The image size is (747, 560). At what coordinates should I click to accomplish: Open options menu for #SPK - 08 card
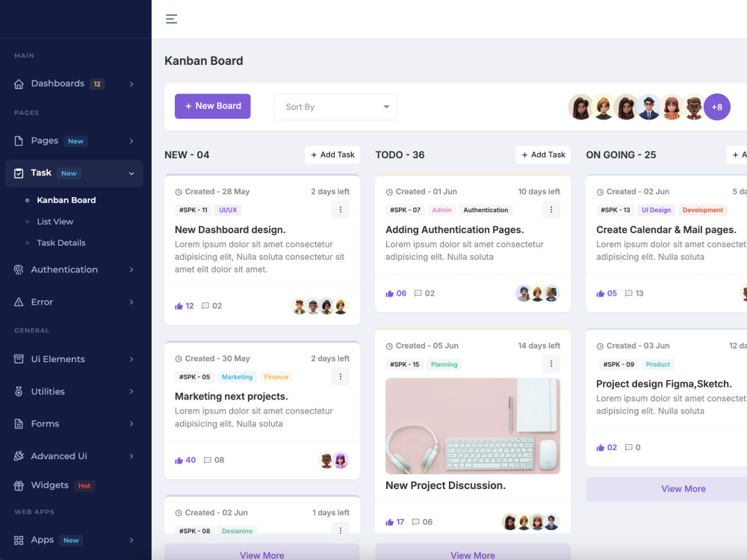coord(340,529)
